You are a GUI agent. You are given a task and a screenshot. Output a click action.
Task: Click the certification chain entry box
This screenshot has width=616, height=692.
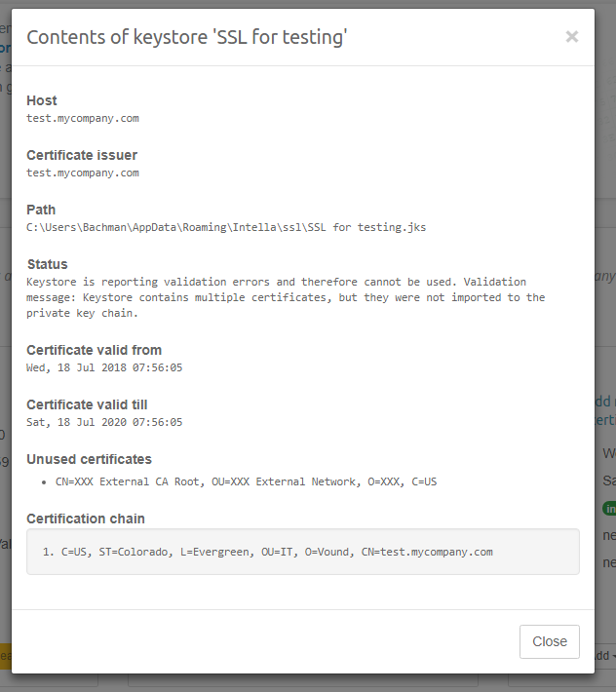coord(302,552)
